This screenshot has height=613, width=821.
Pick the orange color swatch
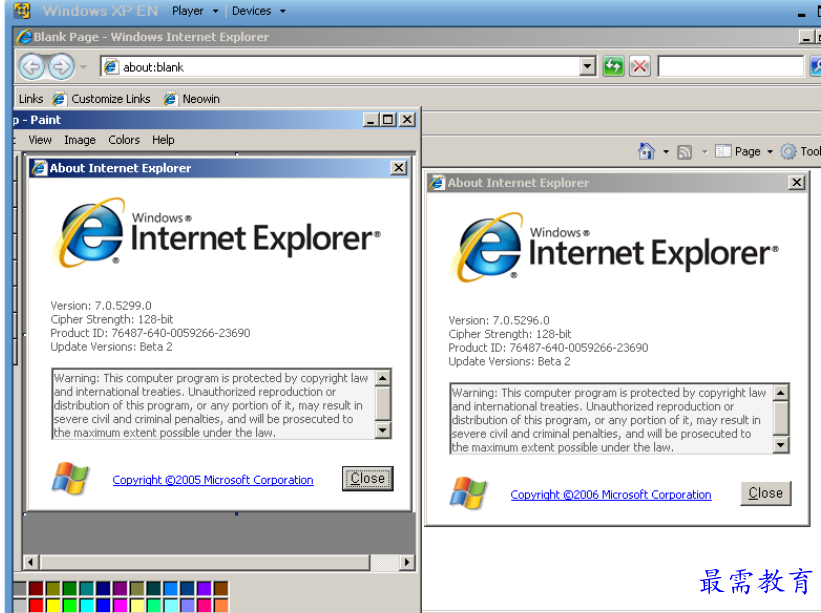[220, 605]
